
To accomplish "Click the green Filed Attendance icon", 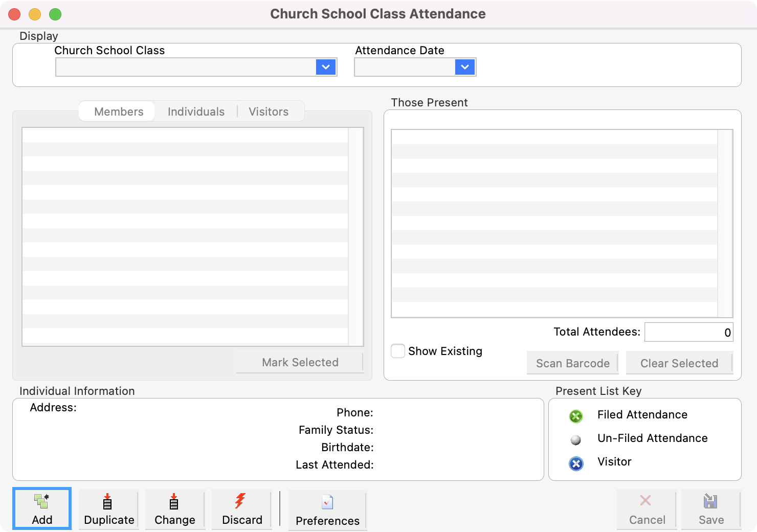I will click(x=576, y=416).
